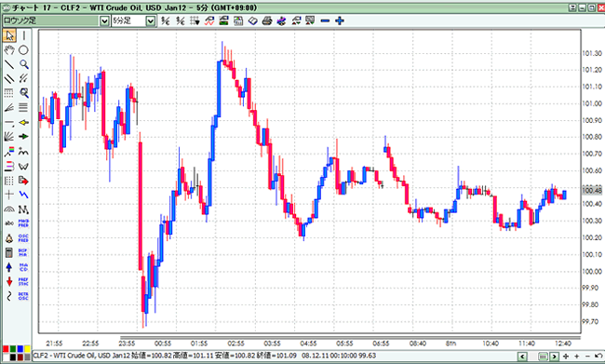Select the abc text label tool
The height and width of the screenshot is (364, 605).
pyautogui.click(x=9, y=223)
